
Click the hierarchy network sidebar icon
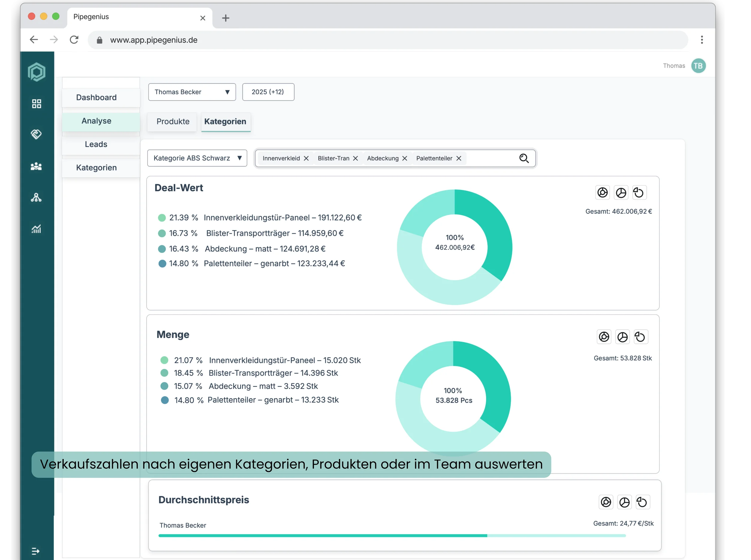[36, 198]
